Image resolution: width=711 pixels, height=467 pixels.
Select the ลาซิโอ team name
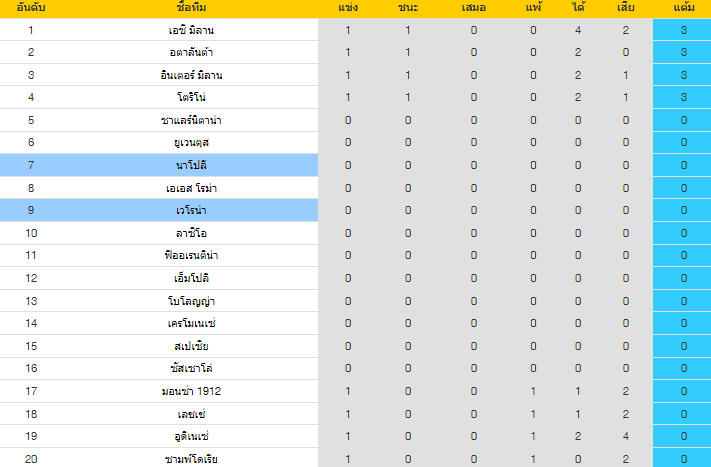pyautogui.click(x=191, y=234)
